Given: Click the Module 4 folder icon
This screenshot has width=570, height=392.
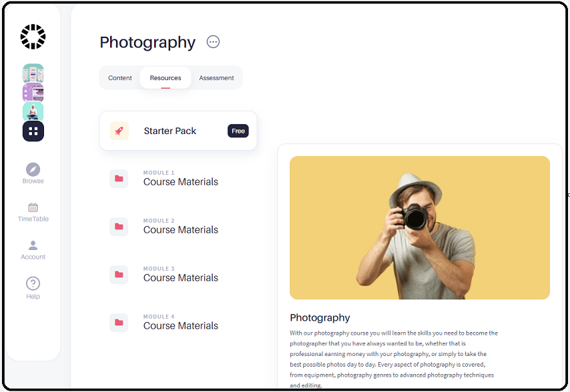Looking at the screenshot, I should pyautogui.click(x=119, y=322).
